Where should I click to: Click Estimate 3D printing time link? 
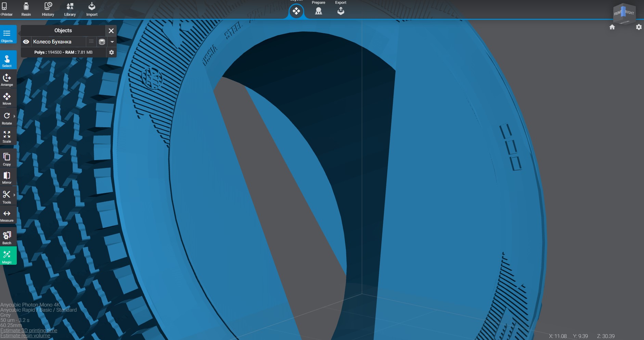29,330
